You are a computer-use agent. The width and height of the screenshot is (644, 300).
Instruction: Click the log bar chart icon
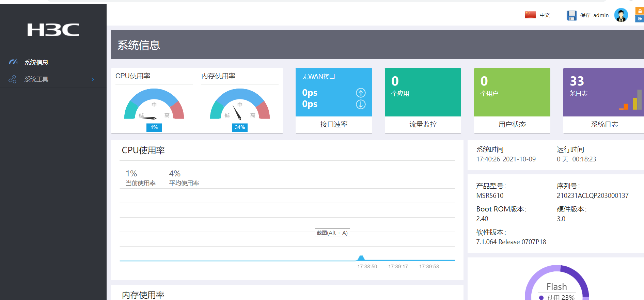click(x=630, y=100)
